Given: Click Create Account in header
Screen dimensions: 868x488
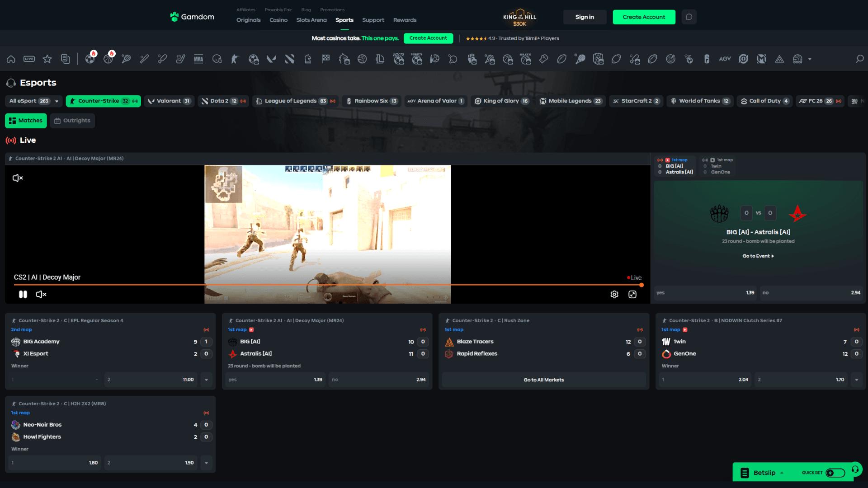Looking at the screenshot, I should click(644, 17).
